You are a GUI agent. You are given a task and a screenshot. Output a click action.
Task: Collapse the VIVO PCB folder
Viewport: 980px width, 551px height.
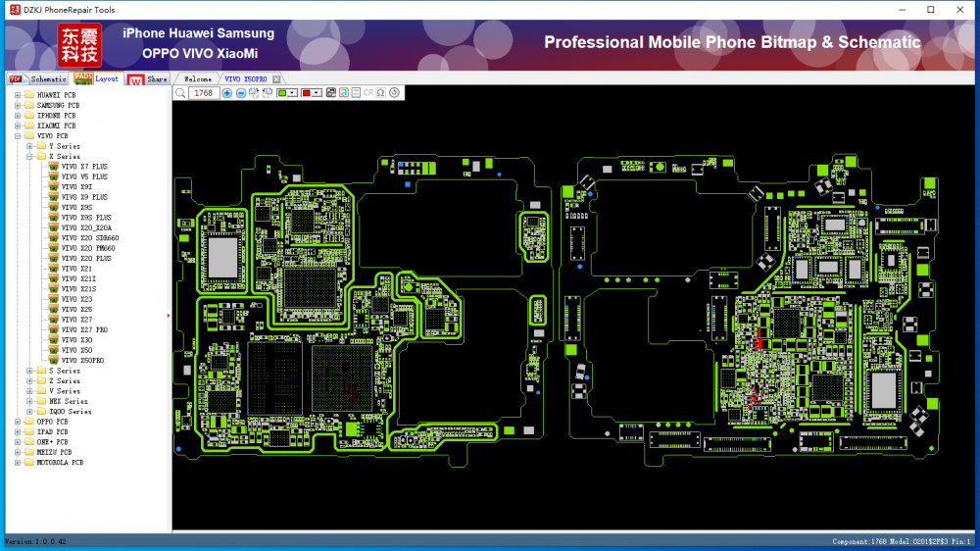click(x=18, y=135)
